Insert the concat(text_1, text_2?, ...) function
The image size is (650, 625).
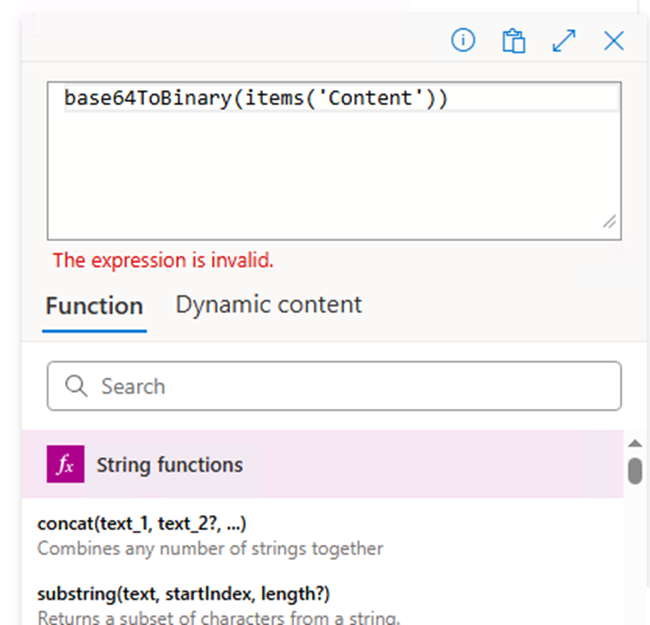(141, 524)
